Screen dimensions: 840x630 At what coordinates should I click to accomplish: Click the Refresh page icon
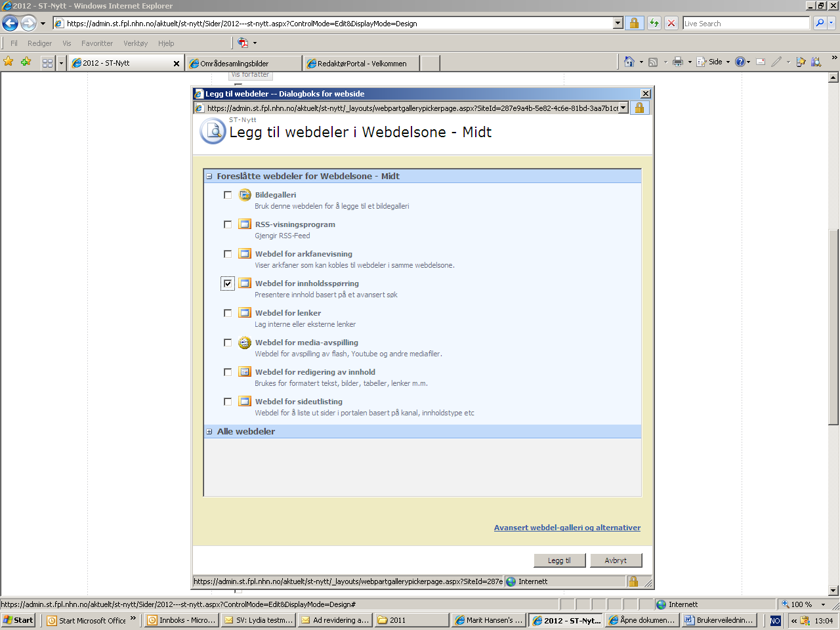[x=654, y=23]
